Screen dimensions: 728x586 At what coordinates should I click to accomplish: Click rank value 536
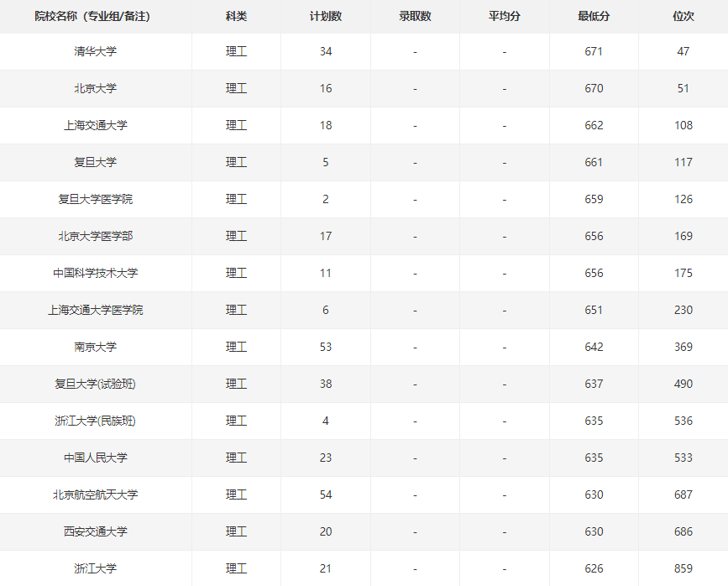[683, 421]
